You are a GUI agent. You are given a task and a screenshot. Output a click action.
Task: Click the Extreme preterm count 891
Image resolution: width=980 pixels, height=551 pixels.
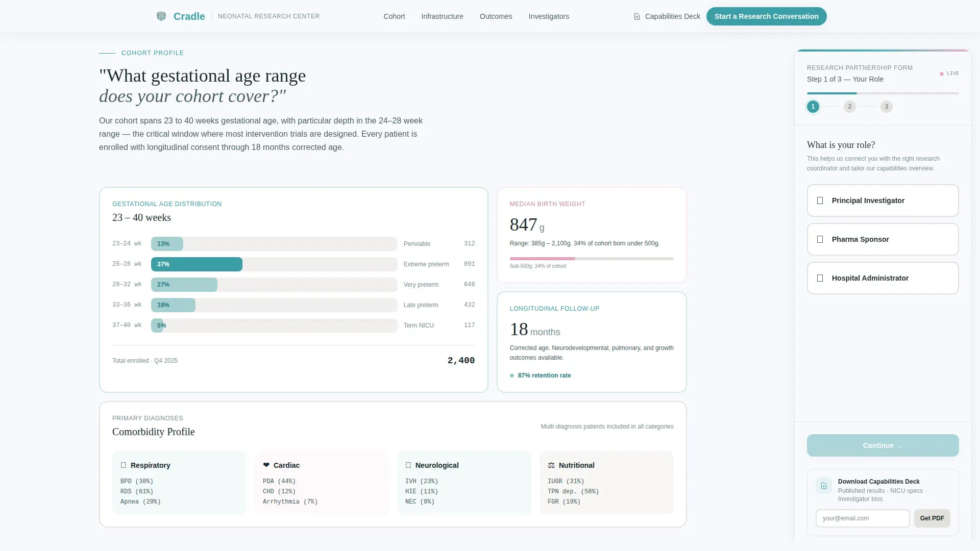[x=469, y=264]
